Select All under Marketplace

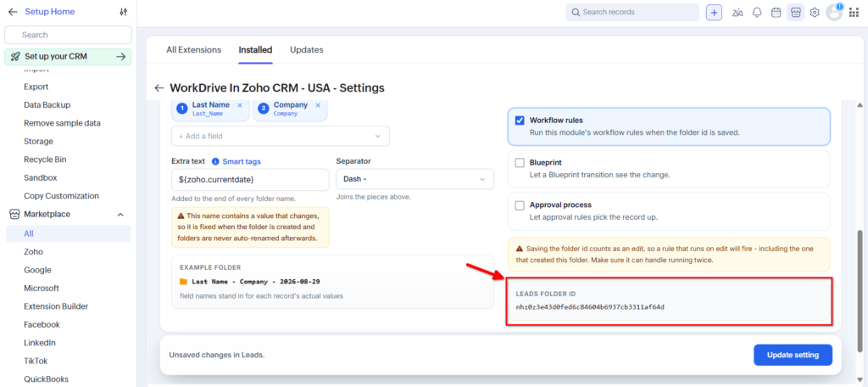[68, 233]
